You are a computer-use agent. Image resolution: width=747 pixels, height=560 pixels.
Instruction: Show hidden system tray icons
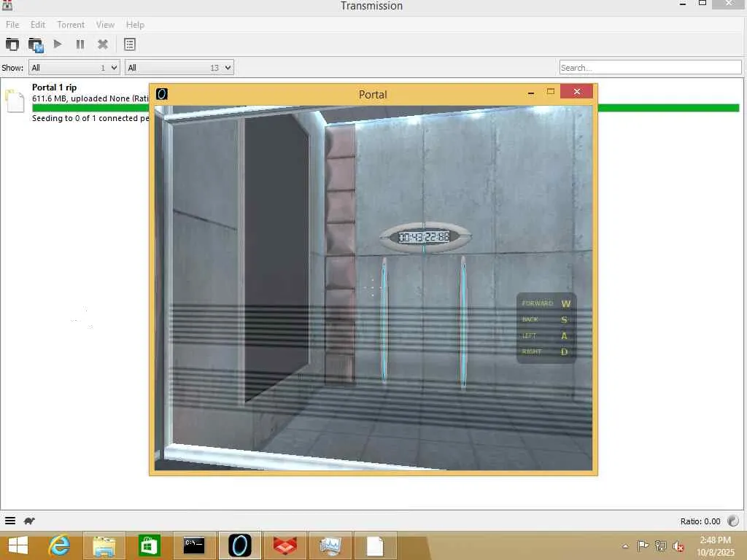[625, 546]
